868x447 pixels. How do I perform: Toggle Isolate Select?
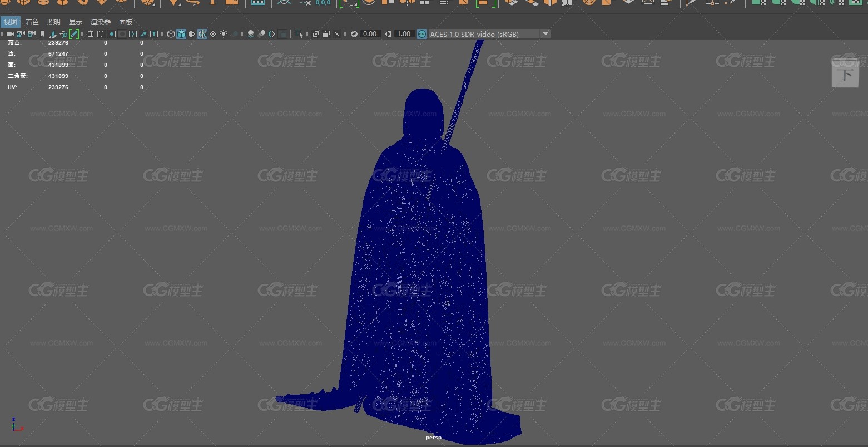[299, 34]
